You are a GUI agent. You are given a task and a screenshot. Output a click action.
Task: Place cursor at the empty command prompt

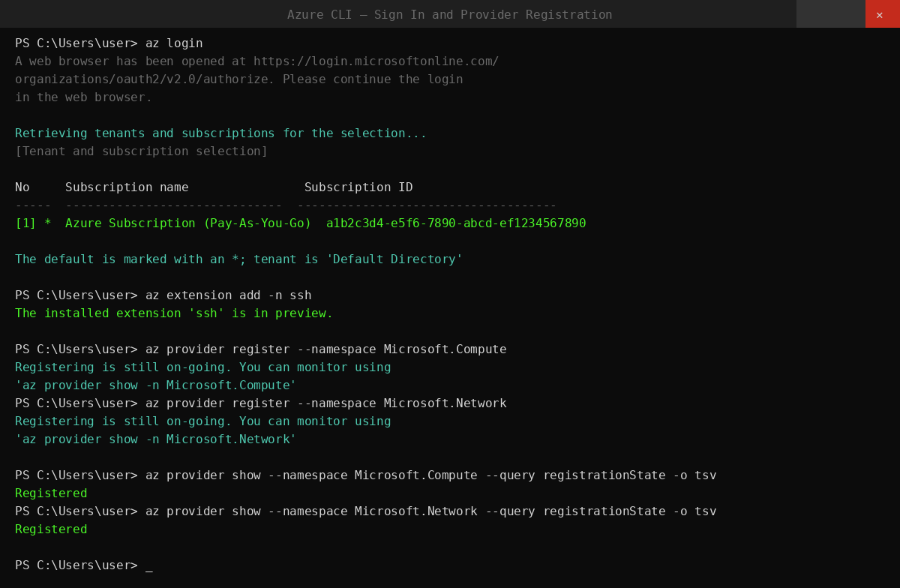[149, 565]
